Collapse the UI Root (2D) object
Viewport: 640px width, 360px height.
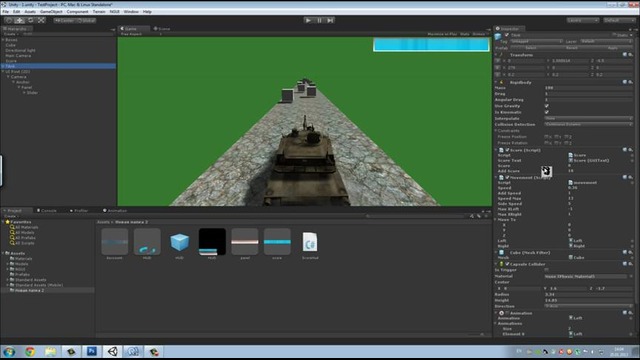(3, 71)
